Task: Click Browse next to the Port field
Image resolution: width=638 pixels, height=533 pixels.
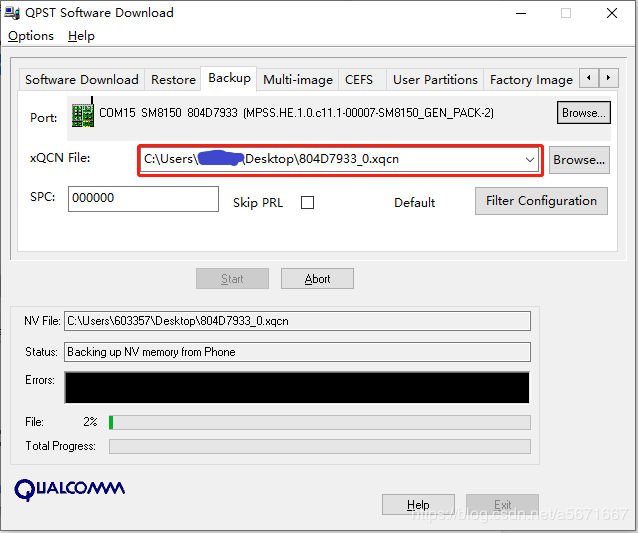Action: tap(584, 113)
